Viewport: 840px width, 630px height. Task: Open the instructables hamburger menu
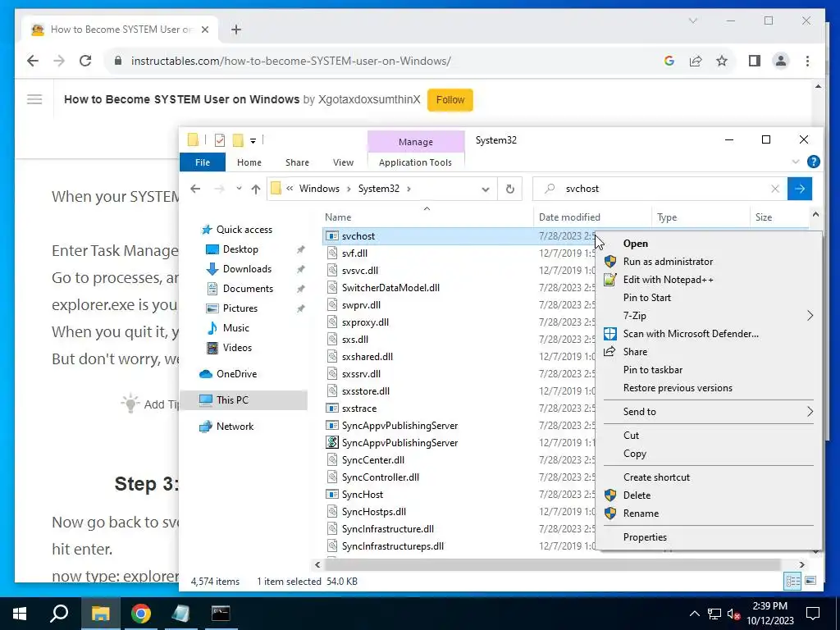[34, 99]
